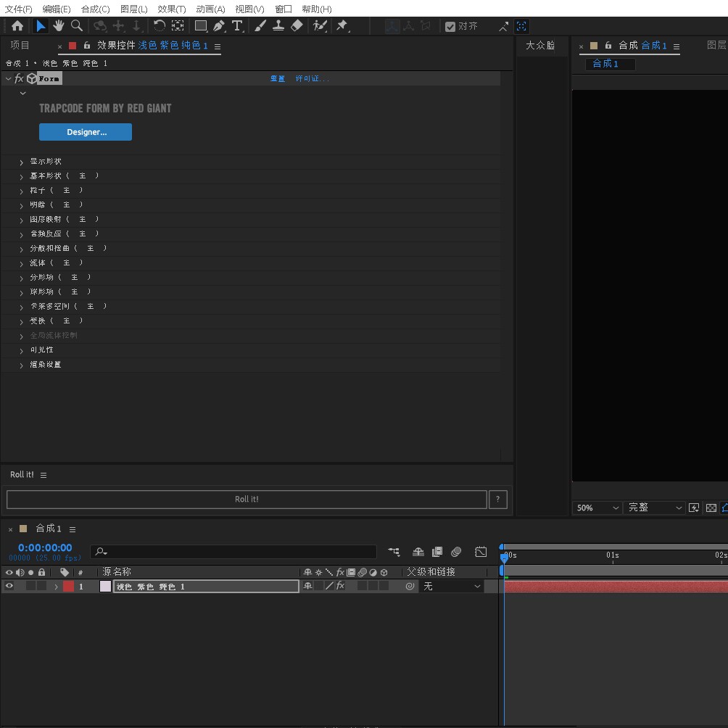The height and width of the screenshot is (728, 728).
Task: Expand the 图层映射 (主) group
Action: [21, 220]
